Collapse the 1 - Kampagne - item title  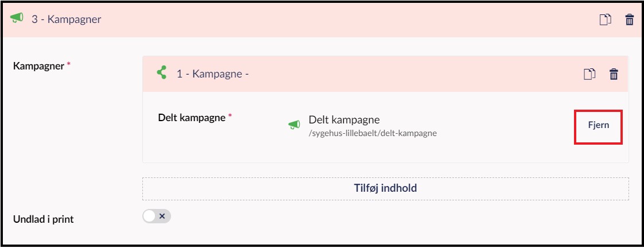tap(212, 74)
